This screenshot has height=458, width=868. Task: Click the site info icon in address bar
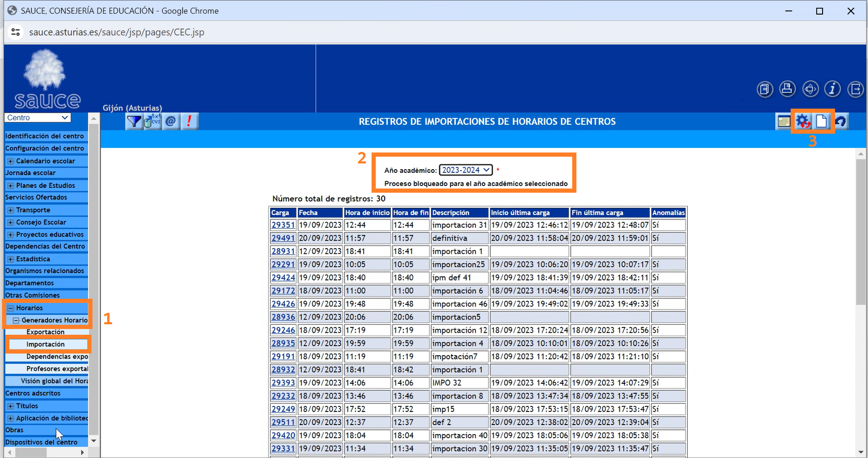tap(16, 32)
